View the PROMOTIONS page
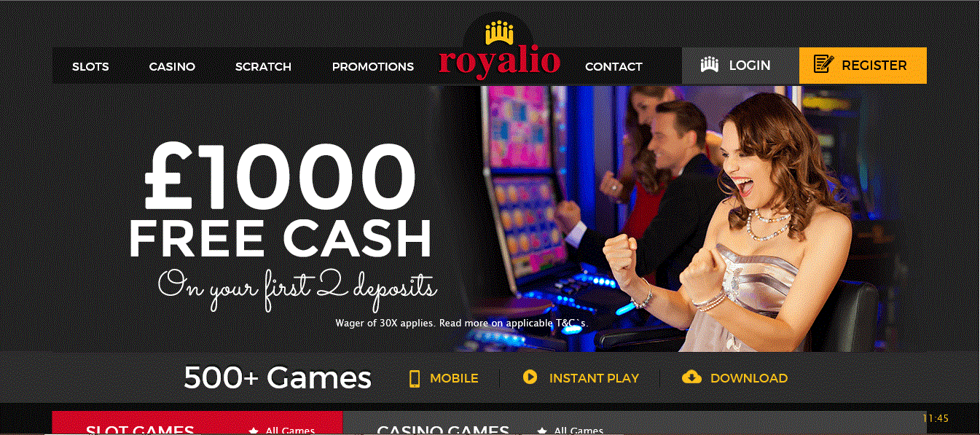Screen dimensions: 980x435 pos(373,66)
